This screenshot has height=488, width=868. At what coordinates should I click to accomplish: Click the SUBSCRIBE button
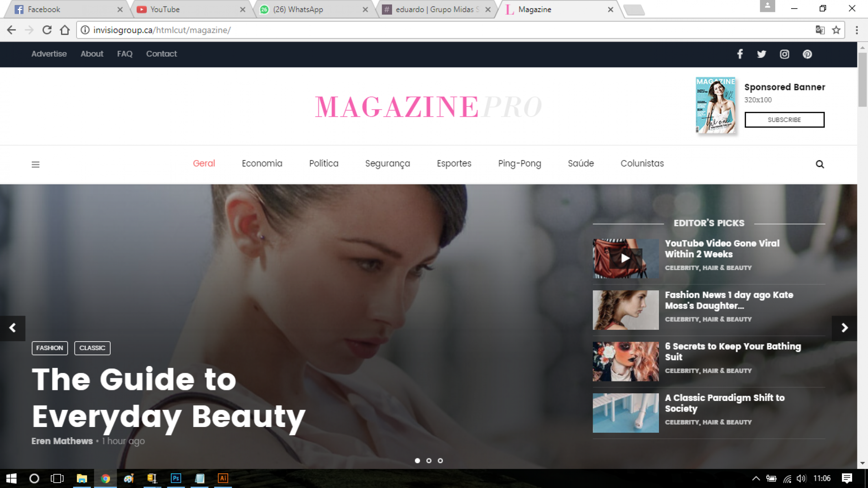(784, 120)
